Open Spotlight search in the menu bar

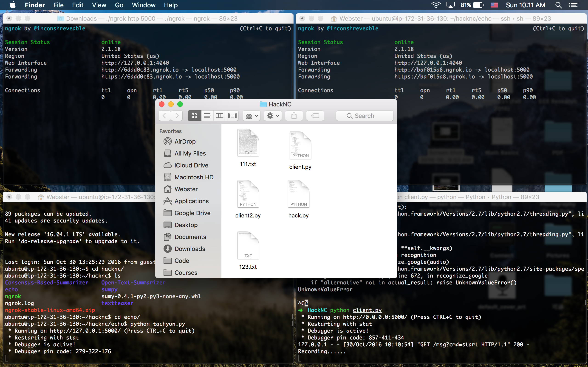click(558, 5)
